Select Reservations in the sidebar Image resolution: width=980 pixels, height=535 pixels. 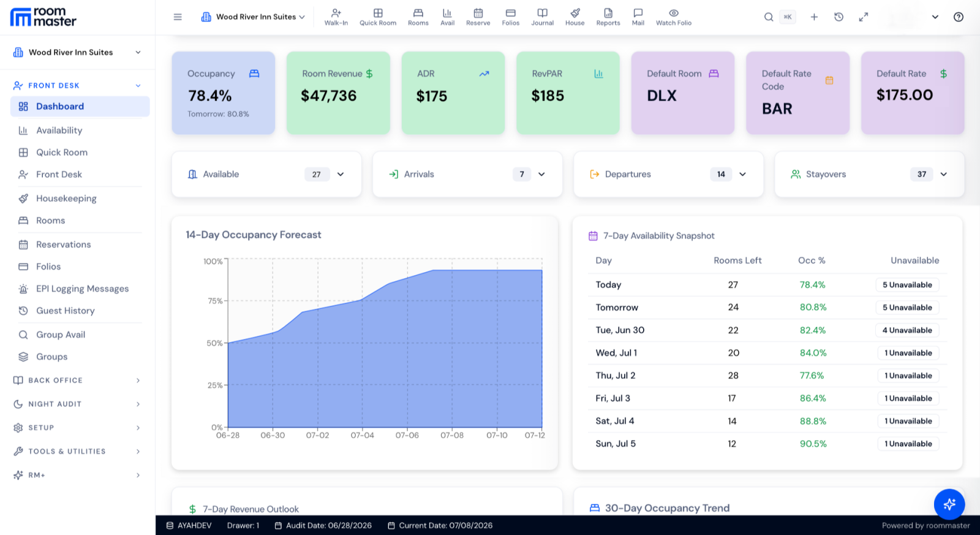pyautogui.click(x=63, y=245)
